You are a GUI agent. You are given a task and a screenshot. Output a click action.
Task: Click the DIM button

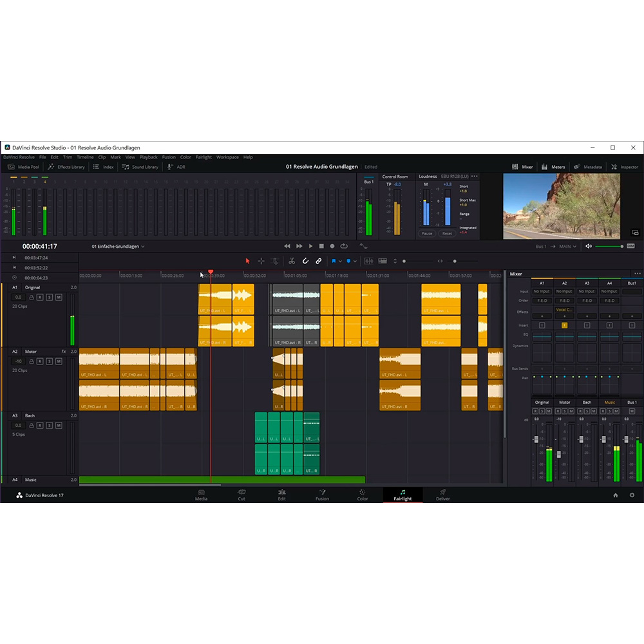pyautogui.click(x=631, y=246)
